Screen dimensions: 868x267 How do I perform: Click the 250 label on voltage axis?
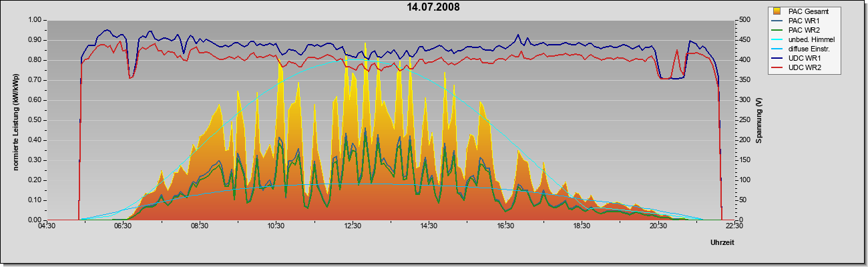743,120
